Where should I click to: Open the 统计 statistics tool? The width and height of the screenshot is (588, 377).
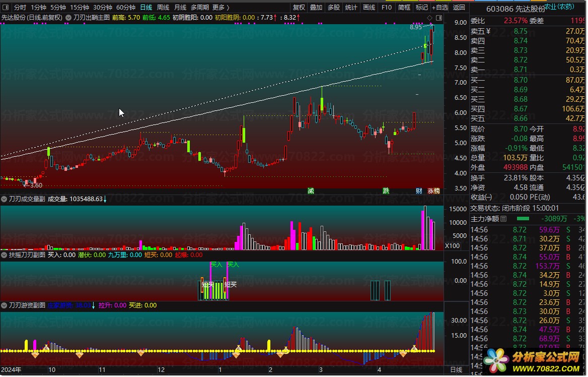(x=351, y=7)
